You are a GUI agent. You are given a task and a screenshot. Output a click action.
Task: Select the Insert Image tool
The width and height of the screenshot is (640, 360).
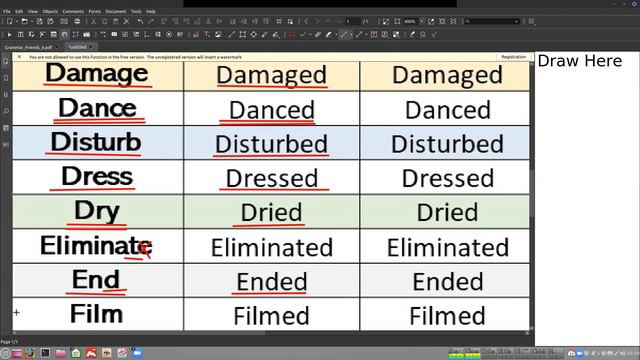[218, 35]
